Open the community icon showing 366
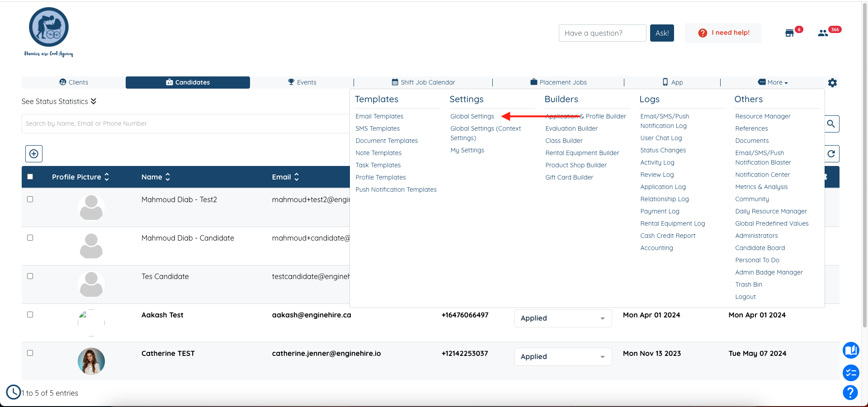Viewport: 868px width, 407px height. (824, 33)
